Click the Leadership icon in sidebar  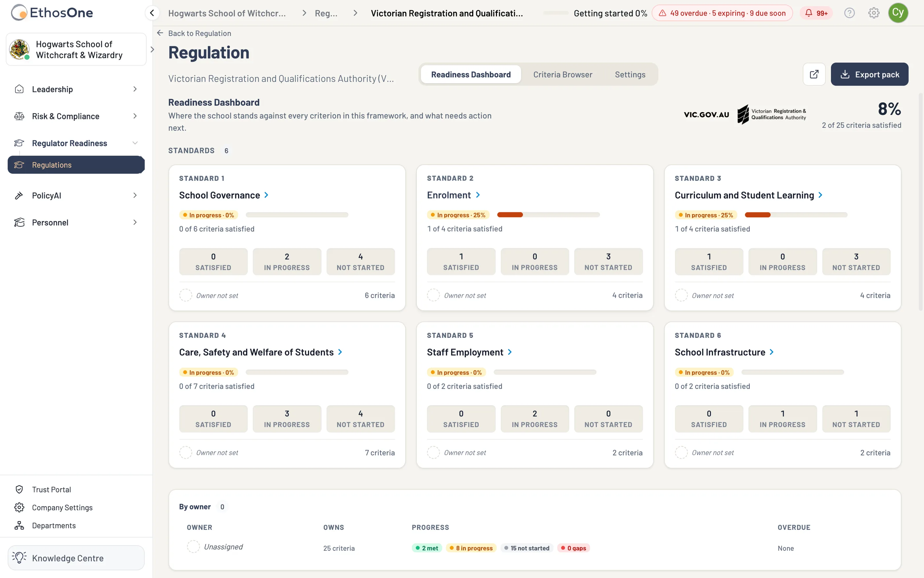(x=19, y=89)
